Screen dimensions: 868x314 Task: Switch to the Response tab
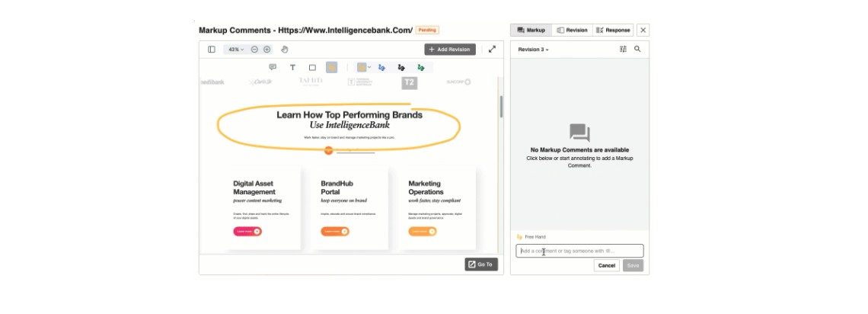(613, 30)
